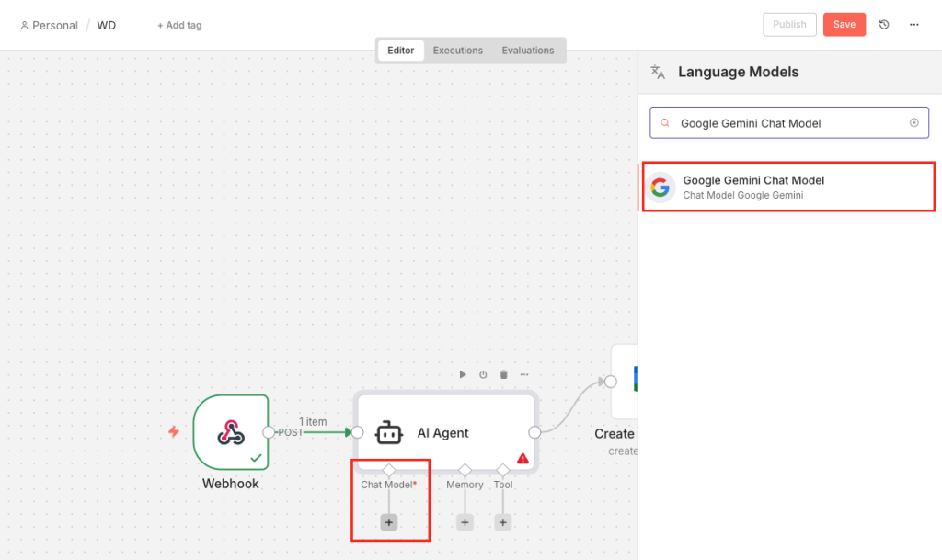Viewport: 942px width, 560px height.
Task: Click the Publish button
Action: pyautogui.click(x=789, y=25)
